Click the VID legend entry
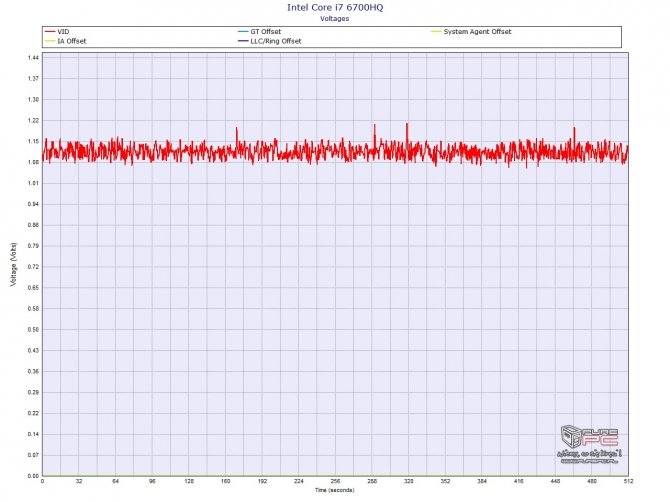Screen dimensions: 670x502 tap(57, 32)
